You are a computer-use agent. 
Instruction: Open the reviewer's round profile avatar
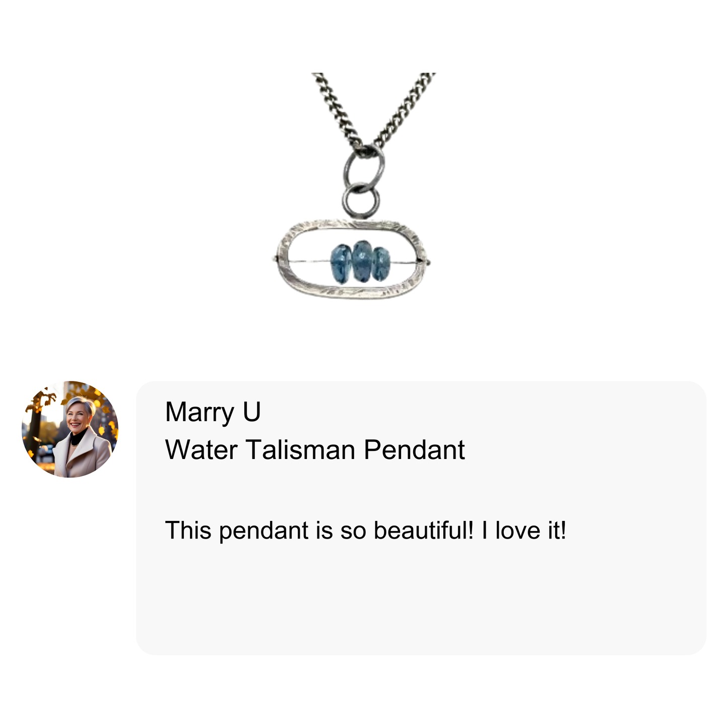tap(70, 429)
